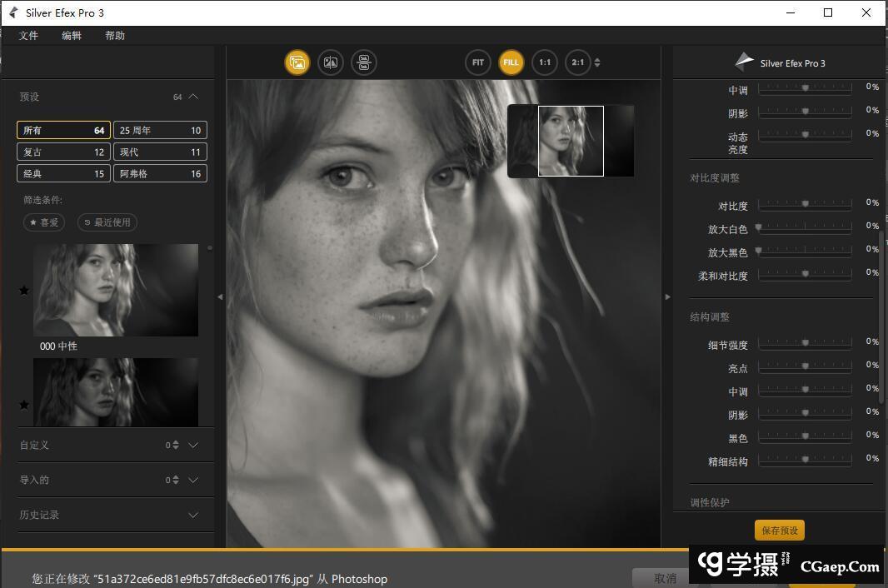The width and height of the screenshot is (888, 588).
Task: Switch to split preview view icon
Action: pyautogui.click(x=331, y=62)
